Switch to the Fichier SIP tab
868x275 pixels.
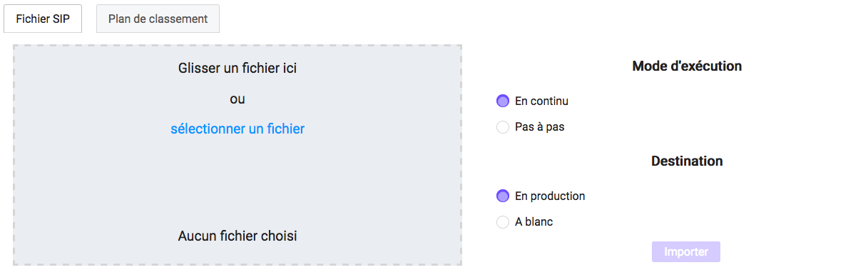point(43,19)
